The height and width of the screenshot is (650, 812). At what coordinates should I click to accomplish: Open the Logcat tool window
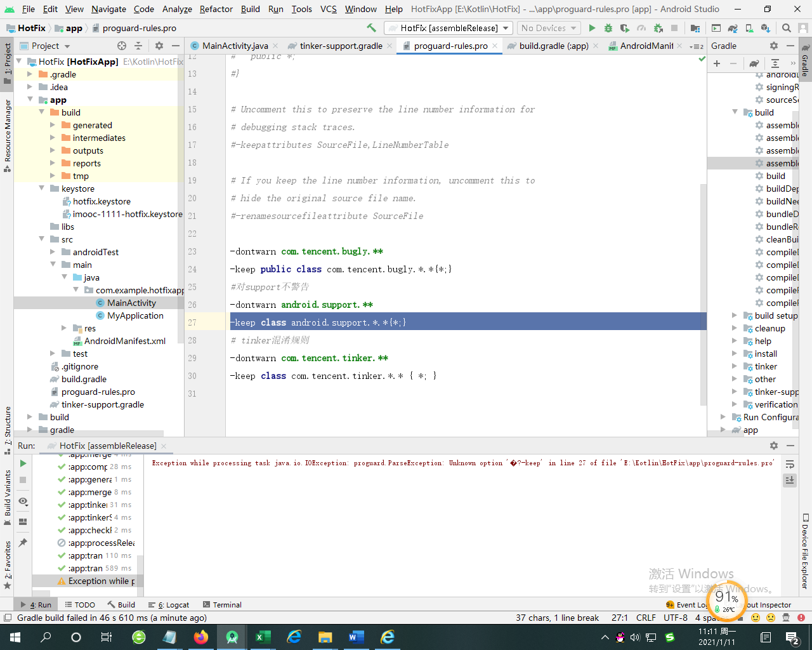169,605
